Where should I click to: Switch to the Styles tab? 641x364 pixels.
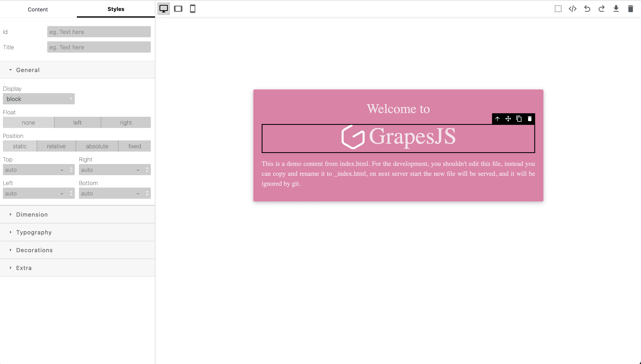coord(115,9)
